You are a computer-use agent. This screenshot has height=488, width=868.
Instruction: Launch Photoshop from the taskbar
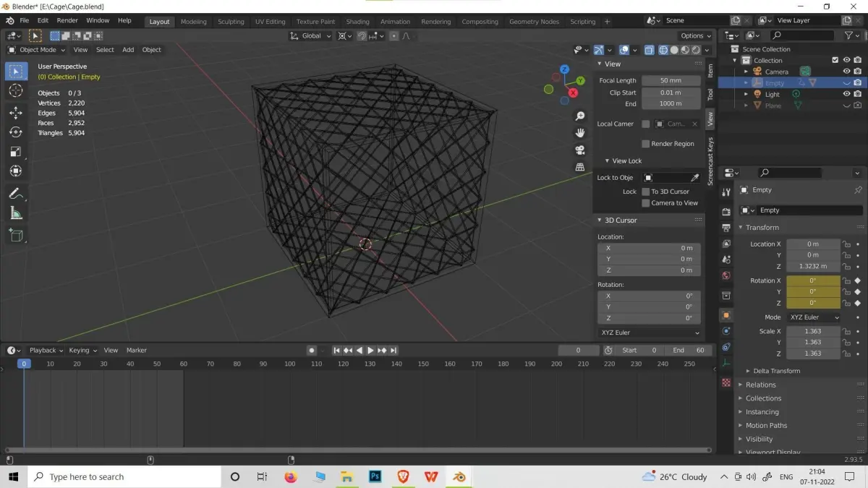pos(375,476)
